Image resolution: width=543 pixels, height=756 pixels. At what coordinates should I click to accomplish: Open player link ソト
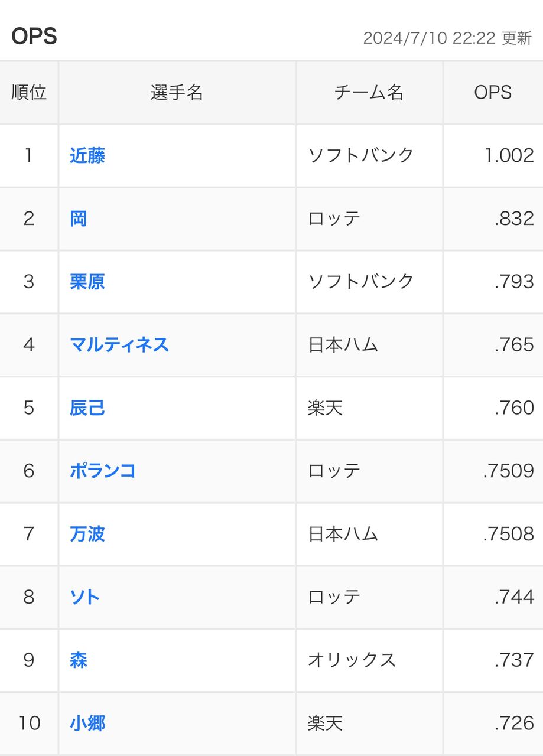click(85, 597)
